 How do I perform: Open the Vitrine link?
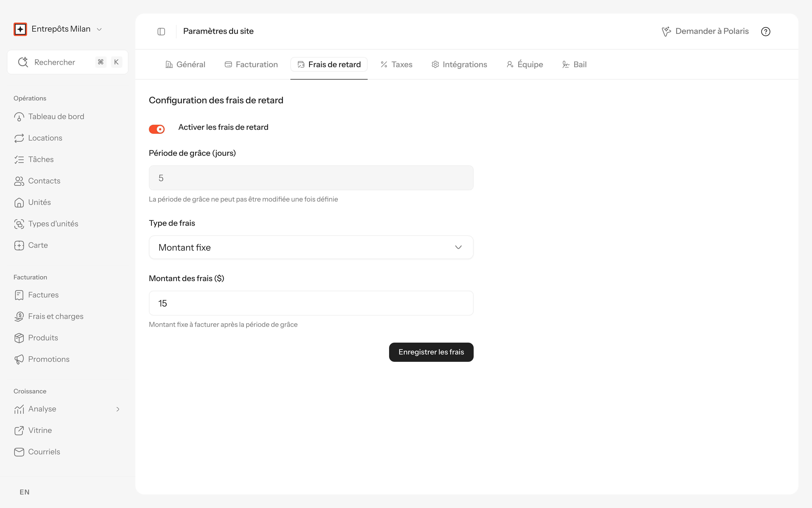(x=40, y=431)
